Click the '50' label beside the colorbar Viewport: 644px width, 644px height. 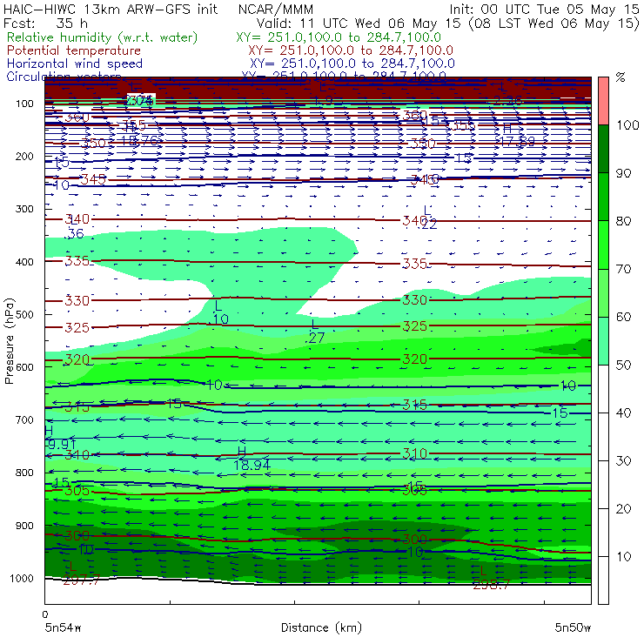pyautogui.click(x=623, y=365)
